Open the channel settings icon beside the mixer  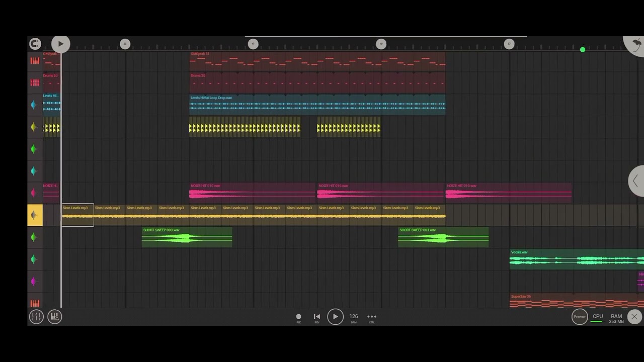click(55, 317)
